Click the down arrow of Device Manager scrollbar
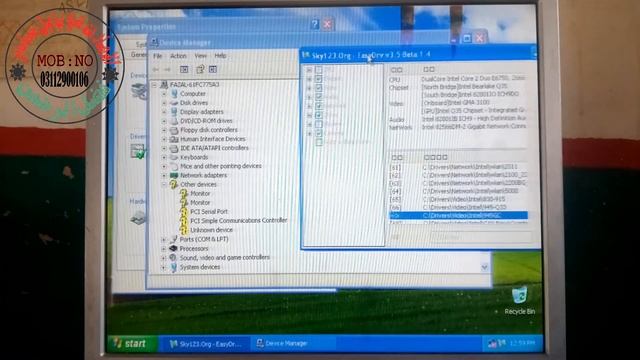This screenshot has width=640, height=360. click(484, 267)
